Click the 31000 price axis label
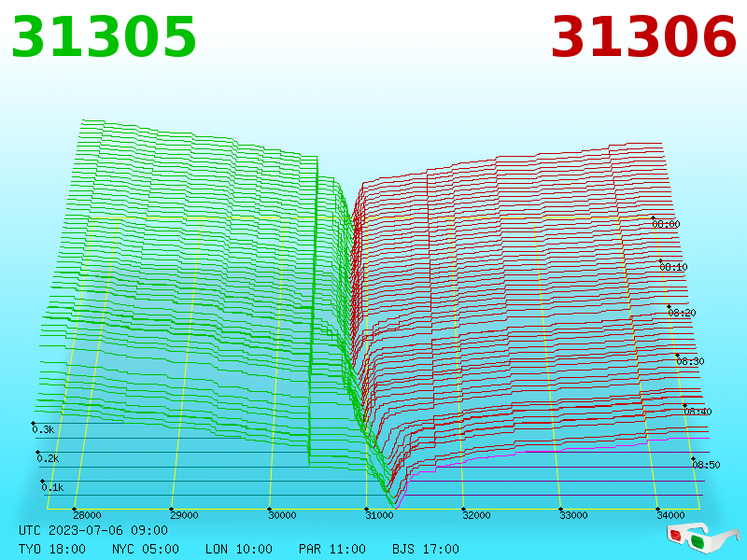Viewport: 747px width, 560px height. 379,515
